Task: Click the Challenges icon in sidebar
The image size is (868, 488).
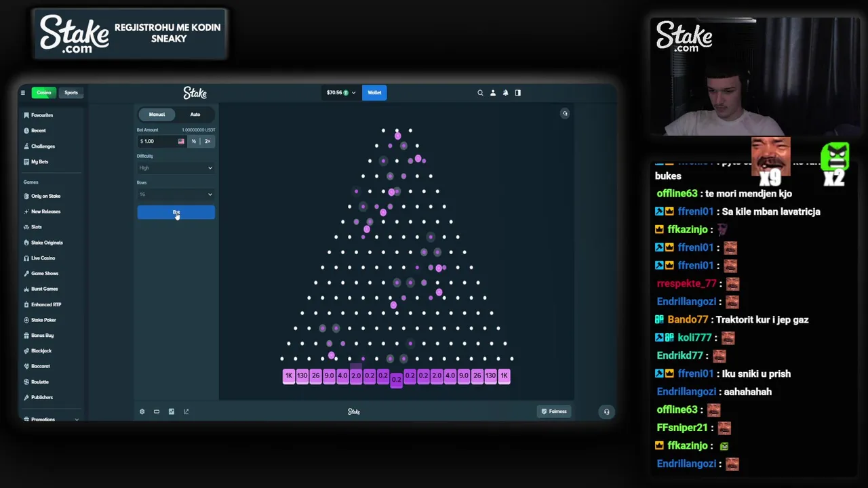Action: 26,146
